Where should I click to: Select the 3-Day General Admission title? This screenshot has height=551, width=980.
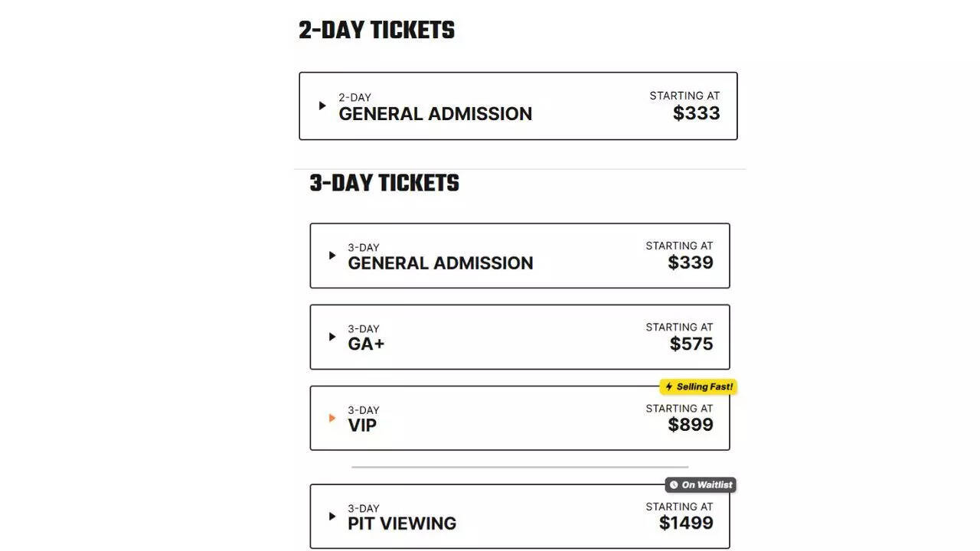tap(440, 263)
